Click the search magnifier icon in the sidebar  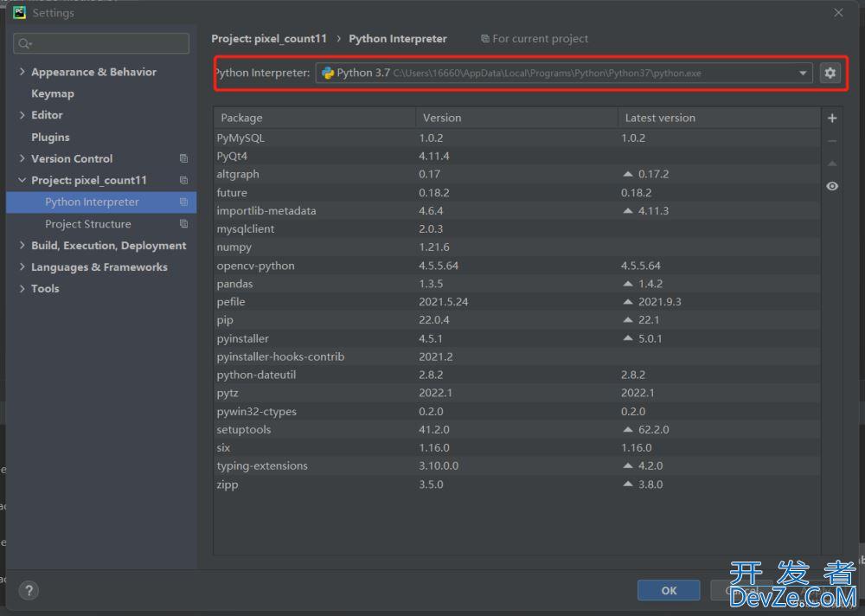(25, 43)
